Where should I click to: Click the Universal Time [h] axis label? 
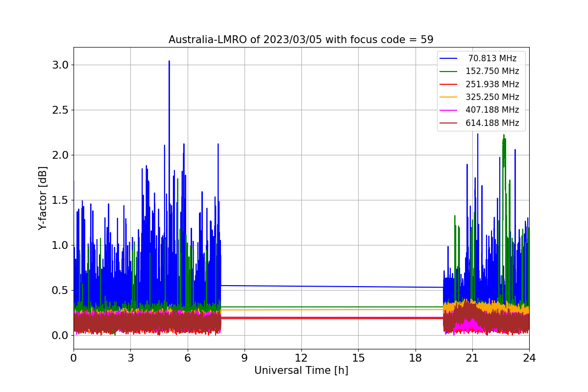click(x=301, y=371)
